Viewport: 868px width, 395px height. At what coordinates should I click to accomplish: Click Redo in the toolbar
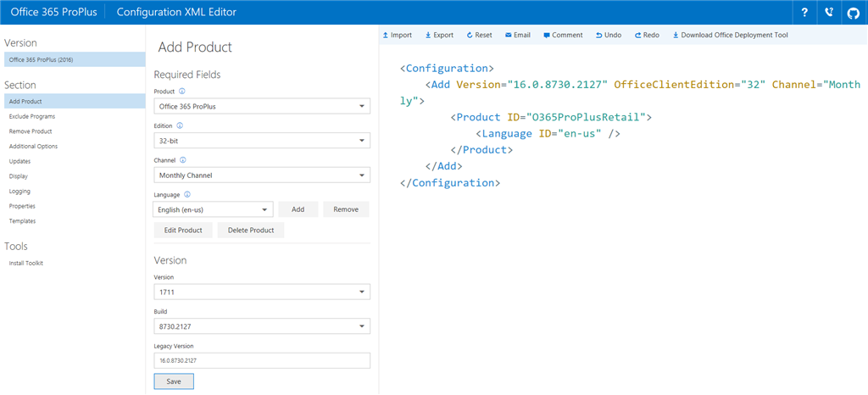pos(647,35)
